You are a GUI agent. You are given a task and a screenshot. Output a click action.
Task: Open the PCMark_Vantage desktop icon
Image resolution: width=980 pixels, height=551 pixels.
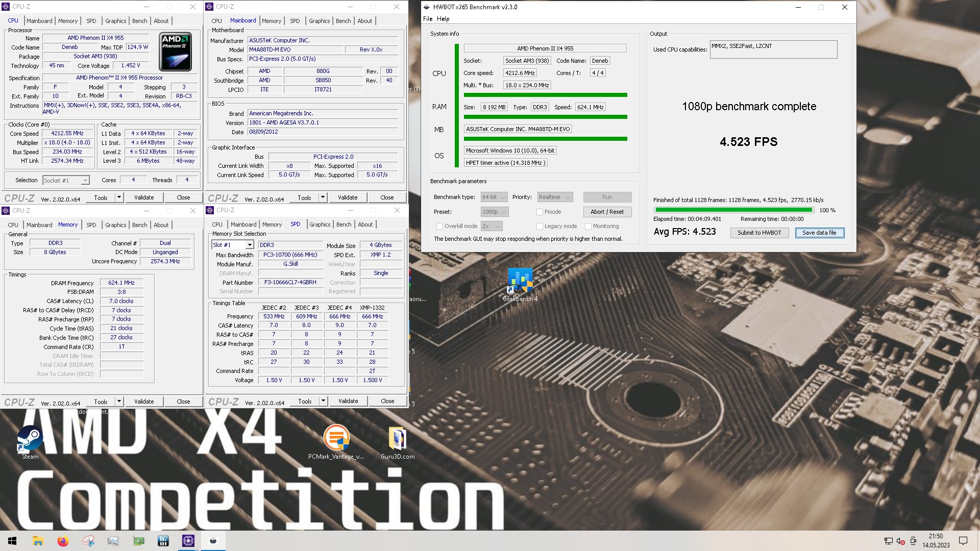point(336,442)
